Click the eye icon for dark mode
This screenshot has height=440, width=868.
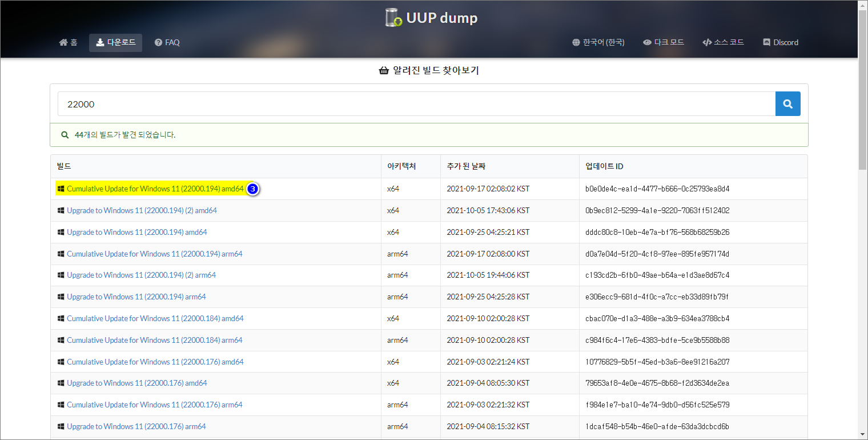[647, 42]
